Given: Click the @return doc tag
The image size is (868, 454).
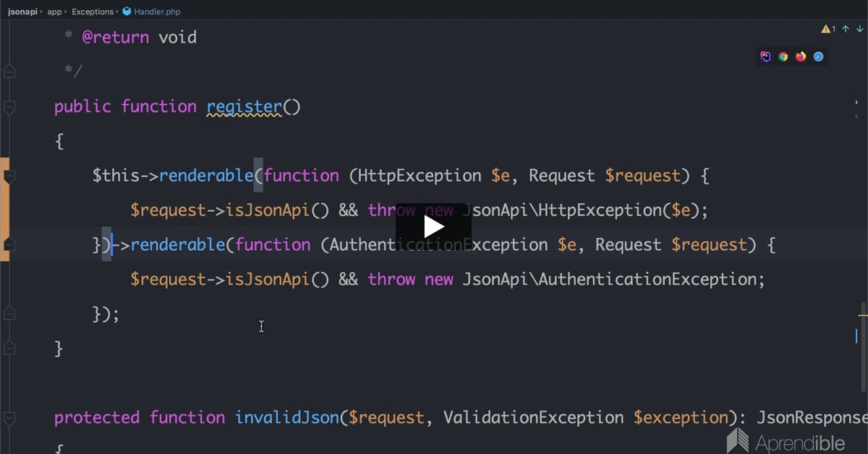Looking at the screenshot, I should 115,38.
